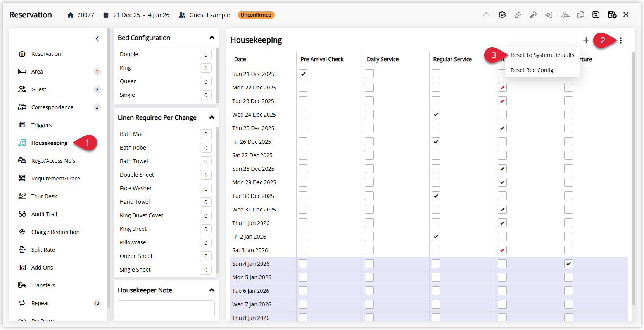
Task: Uncheck Regular Service for Fri 2 Jan 2026
Action: click(x=436, y=237)
